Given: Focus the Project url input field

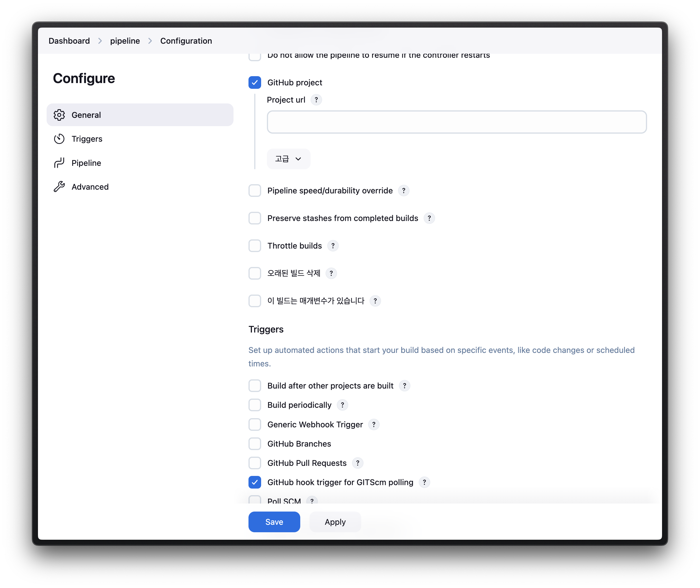Looking at the screenshot, I should 457,122.
